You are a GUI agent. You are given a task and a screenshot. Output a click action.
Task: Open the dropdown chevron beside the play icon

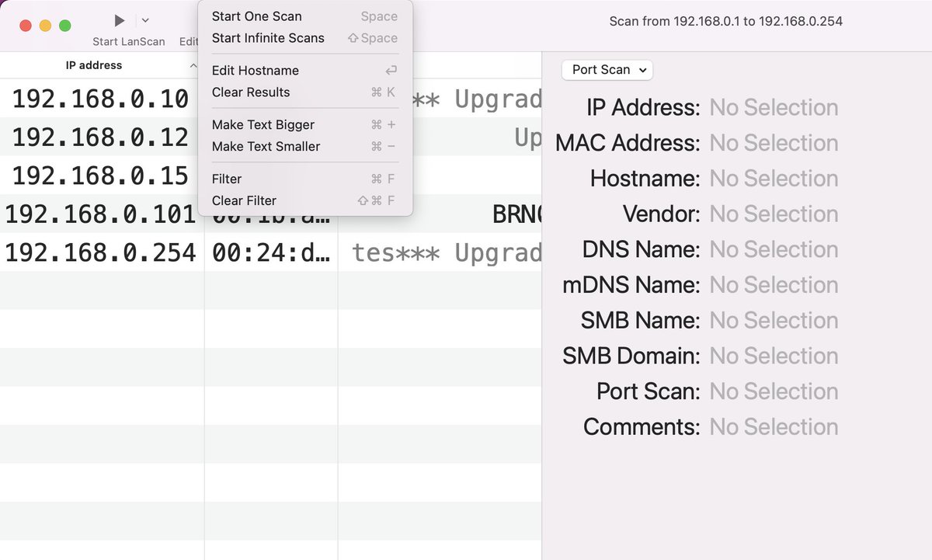[x=145, y=20]
